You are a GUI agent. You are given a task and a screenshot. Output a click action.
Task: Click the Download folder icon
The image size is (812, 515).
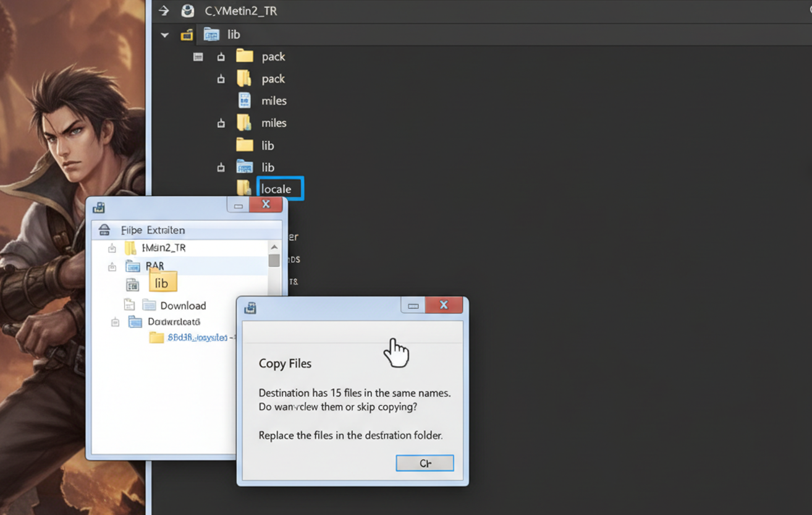point(149,305)
